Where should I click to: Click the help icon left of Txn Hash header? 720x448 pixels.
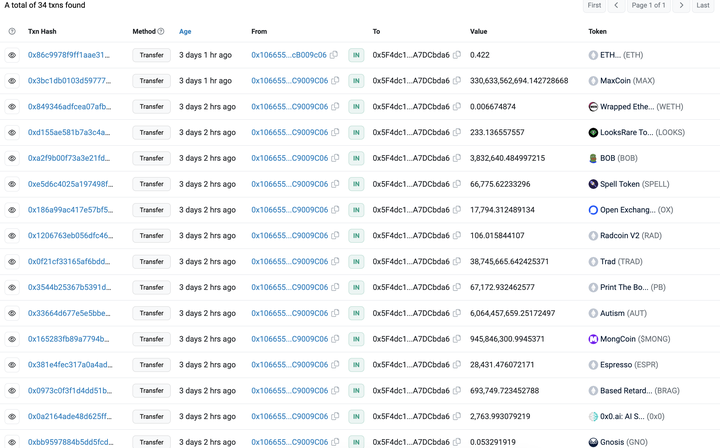12,31
